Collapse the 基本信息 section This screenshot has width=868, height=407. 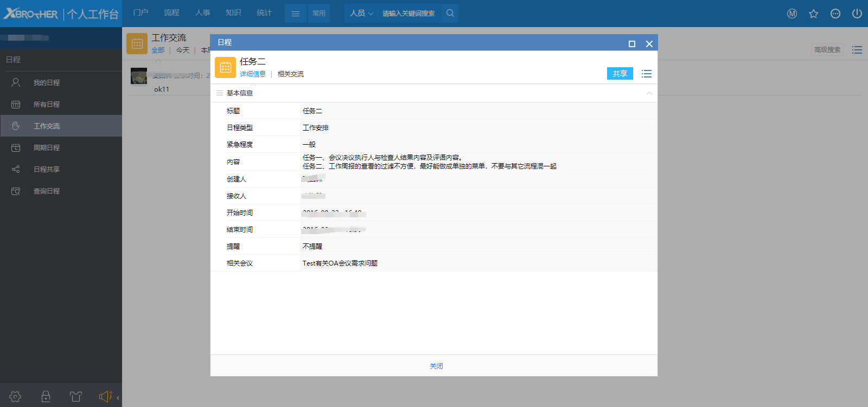point(649,93)
